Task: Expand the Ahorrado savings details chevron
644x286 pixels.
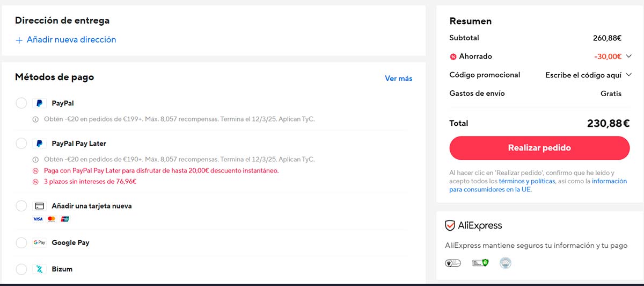Action: 629,56
